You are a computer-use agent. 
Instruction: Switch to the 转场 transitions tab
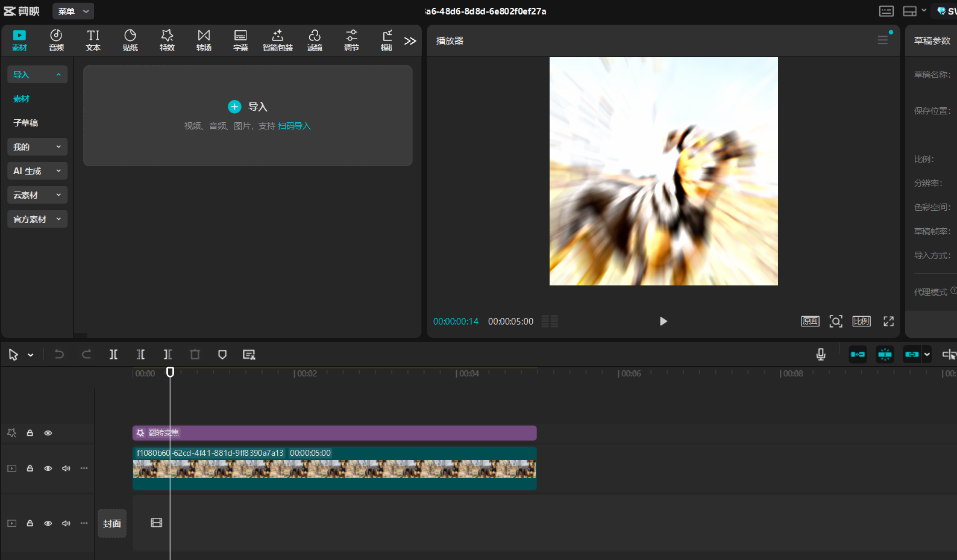(204, 40)
